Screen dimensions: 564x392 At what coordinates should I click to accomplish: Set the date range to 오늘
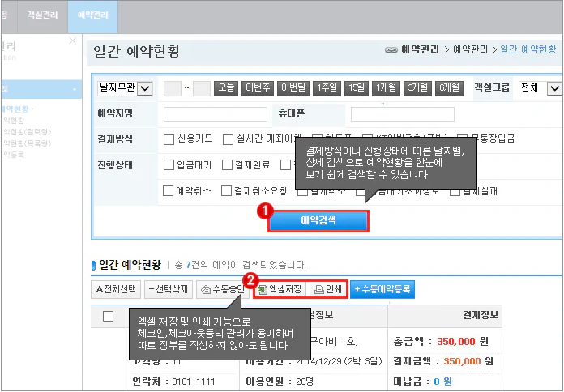point(226,87)
